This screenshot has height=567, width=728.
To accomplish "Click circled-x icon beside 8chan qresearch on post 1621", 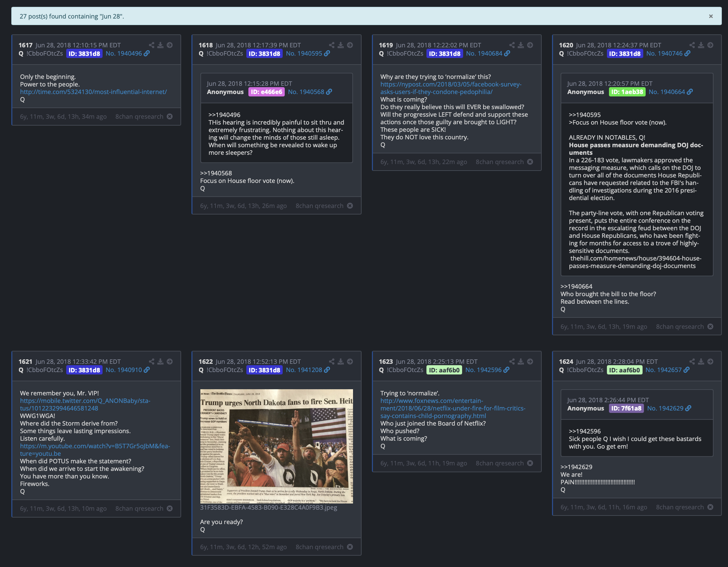I will (x=170, y=509).
